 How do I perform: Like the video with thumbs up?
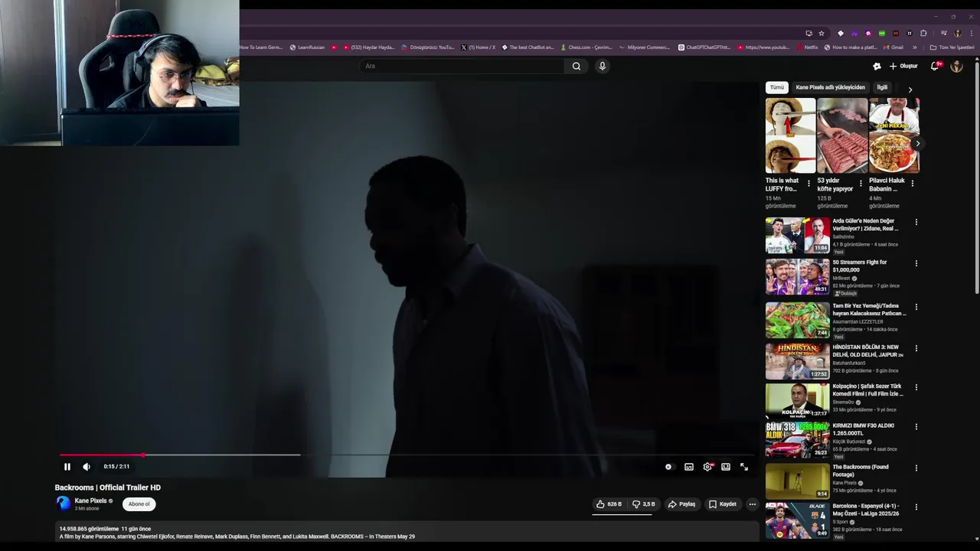pos(609,504)
